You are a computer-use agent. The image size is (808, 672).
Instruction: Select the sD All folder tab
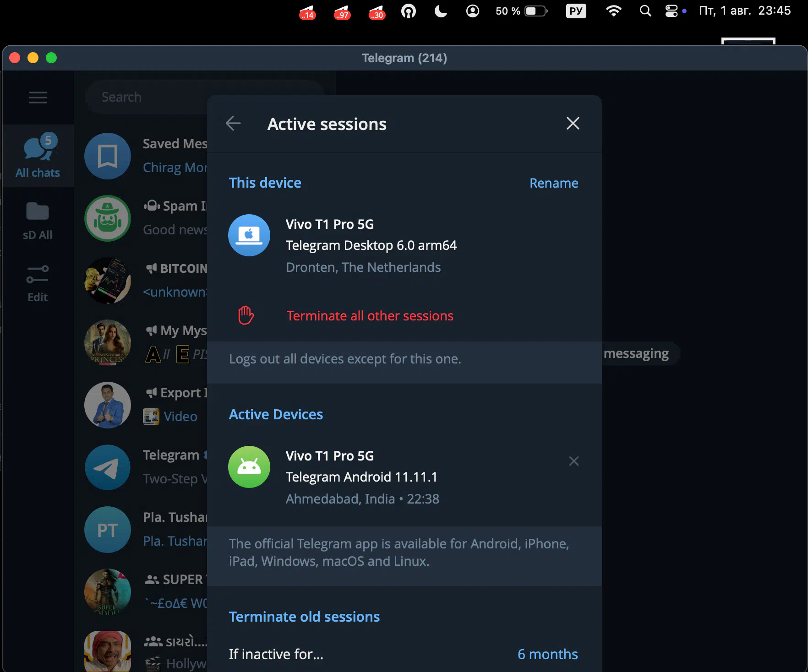pyautogui.click(x=38, y=221)
